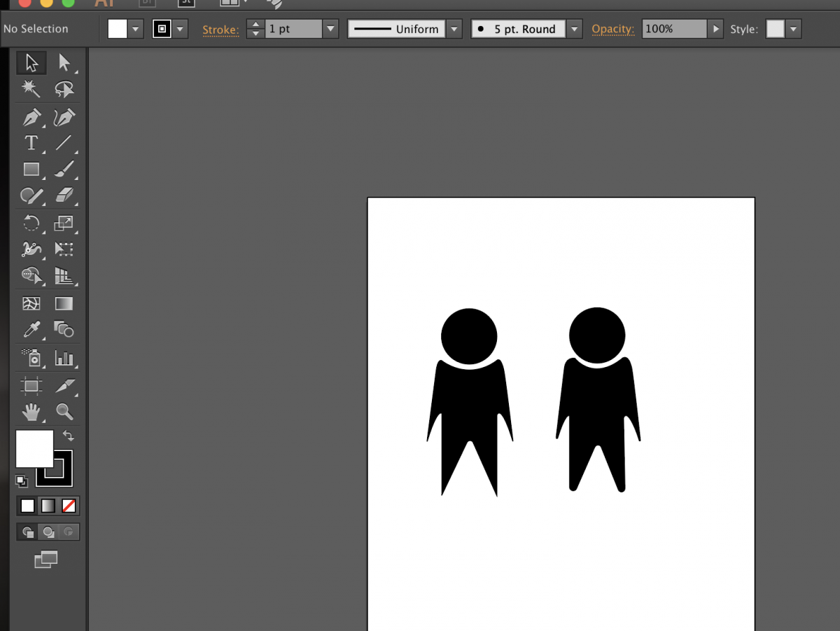Click the Opacity 100% input field

pos(673,29)
